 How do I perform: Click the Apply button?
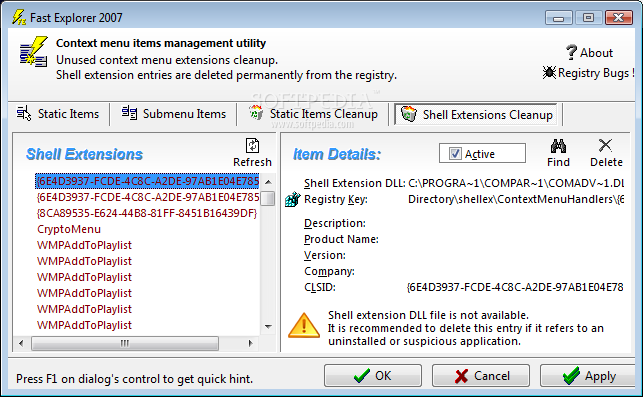588,376
